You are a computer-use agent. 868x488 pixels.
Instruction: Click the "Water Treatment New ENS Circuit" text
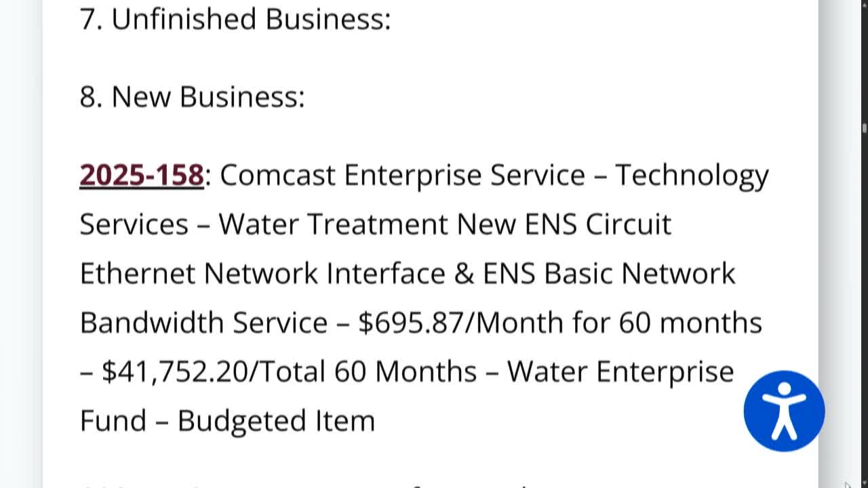444,224
